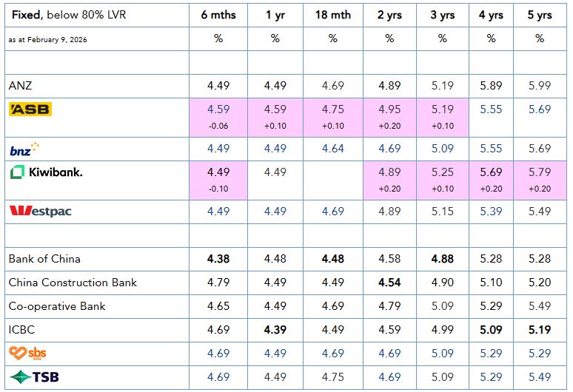Click Co-operative Bank row label
The height and width of the screenshot is (392, 573).
pos(57,306)
